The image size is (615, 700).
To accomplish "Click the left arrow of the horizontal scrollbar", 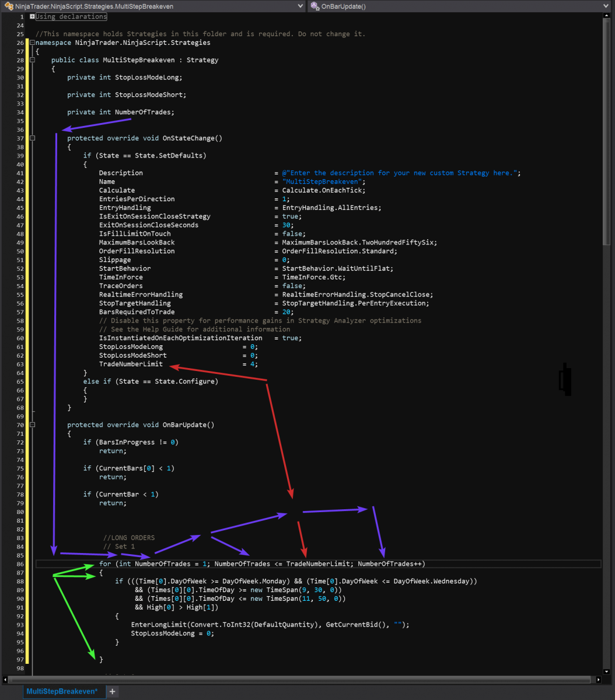I will (4, 679).
